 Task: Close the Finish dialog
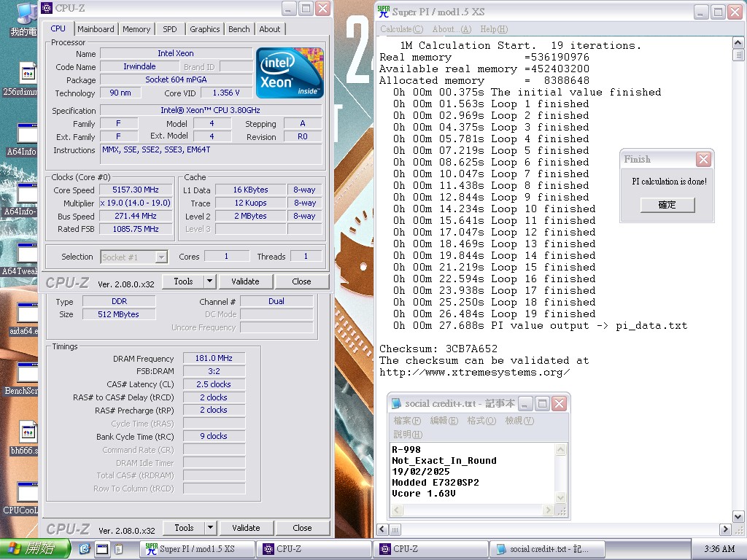pyautogui.click(x=703, y=159)
